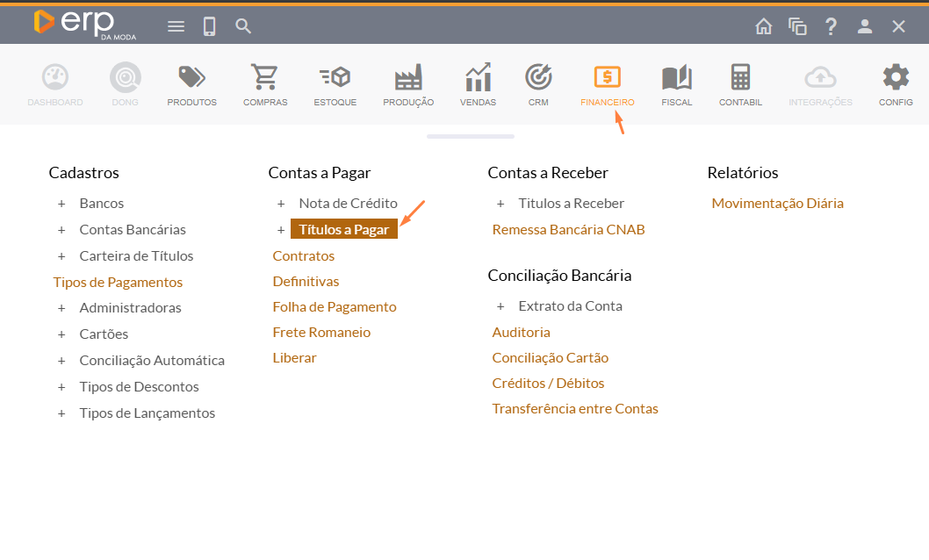The width and height of the screenshot is (929, 560).
Task: Select the CRM target icon
Action: click(538, 79)
